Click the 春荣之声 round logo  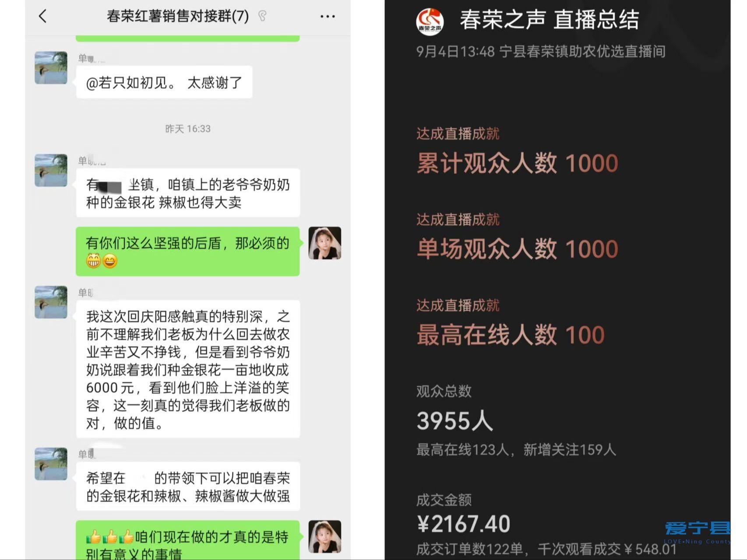coord(430,21)
